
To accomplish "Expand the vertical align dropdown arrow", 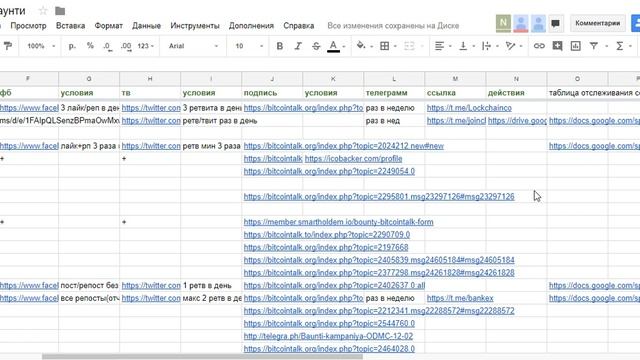I will pyautogui.click(x=473, y=47).
